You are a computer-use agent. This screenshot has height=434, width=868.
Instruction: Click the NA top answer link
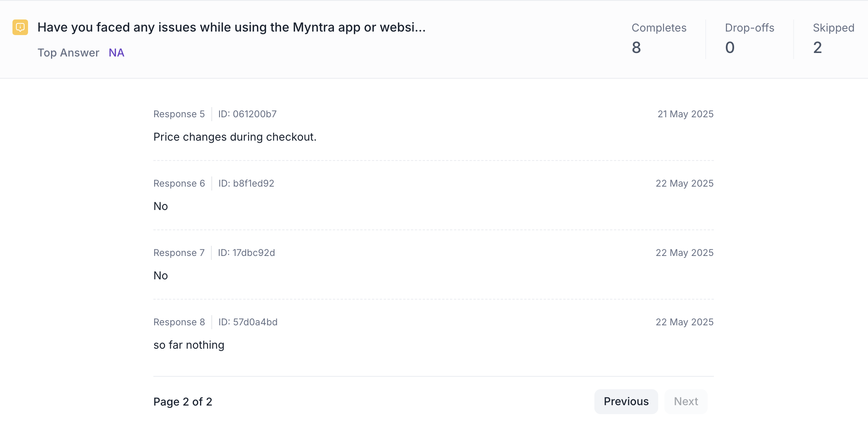116,53
